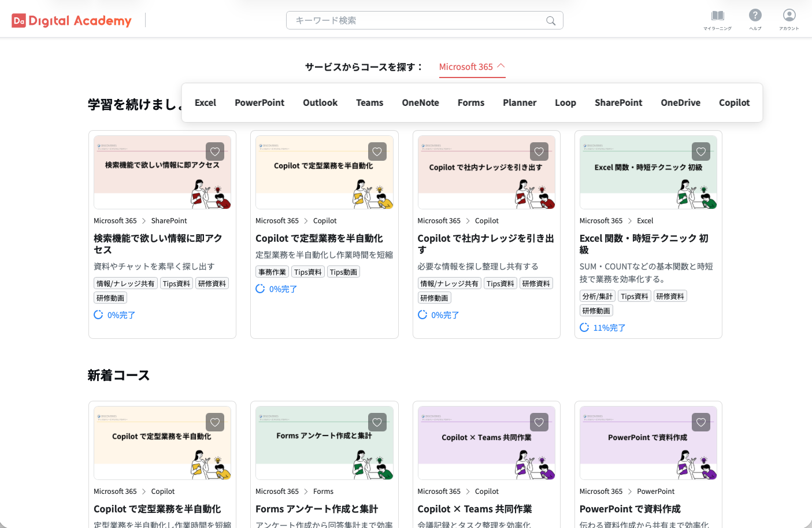
Task: Open the Help question mark icon
Action: click(x=755, y=15)
